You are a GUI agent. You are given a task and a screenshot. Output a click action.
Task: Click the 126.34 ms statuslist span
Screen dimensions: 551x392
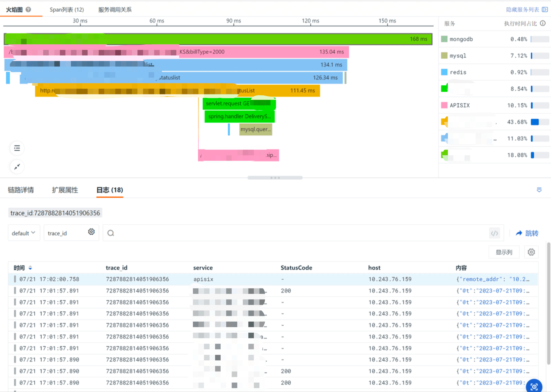point(181,78)
